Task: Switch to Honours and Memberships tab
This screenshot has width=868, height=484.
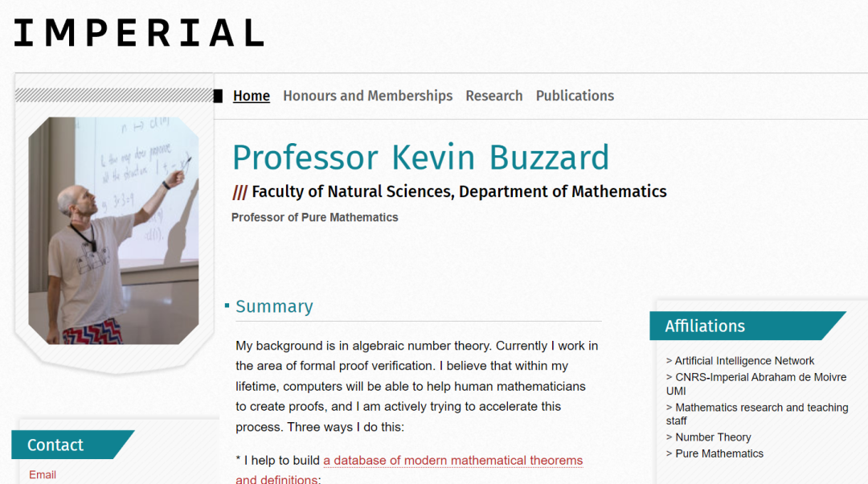Action: coord(367,96)
